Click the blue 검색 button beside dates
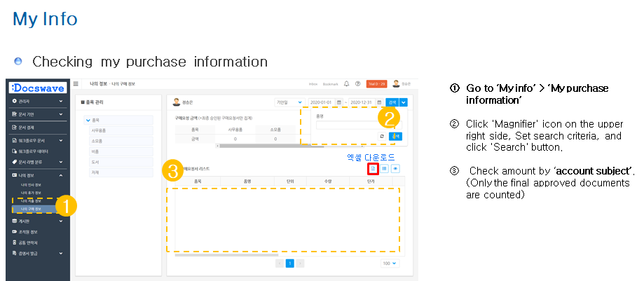The height and width of the screenshot is (281, 644). pos(392,102)
